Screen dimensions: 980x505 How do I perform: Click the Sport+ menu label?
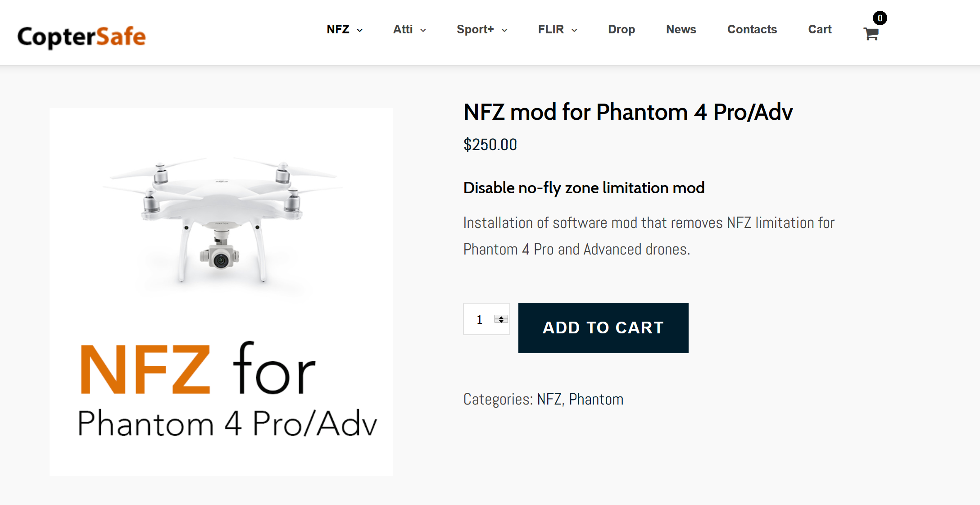[x=475, y=29]
